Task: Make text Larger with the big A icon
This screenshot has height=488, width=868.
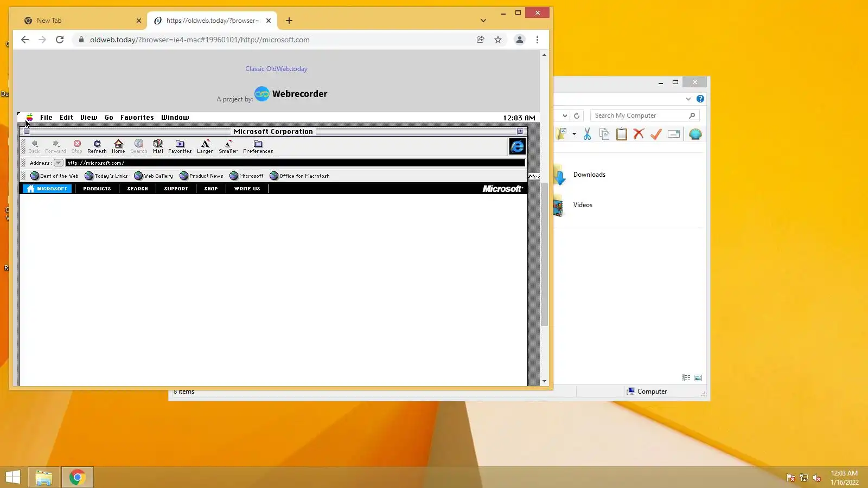Action: tap(205, 146)
